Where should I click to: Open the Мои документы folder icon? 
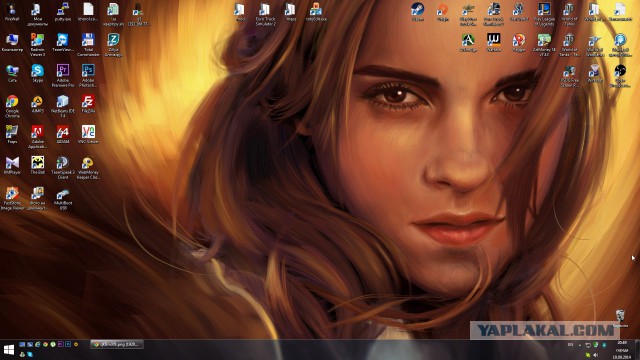(x=37, y=14)
